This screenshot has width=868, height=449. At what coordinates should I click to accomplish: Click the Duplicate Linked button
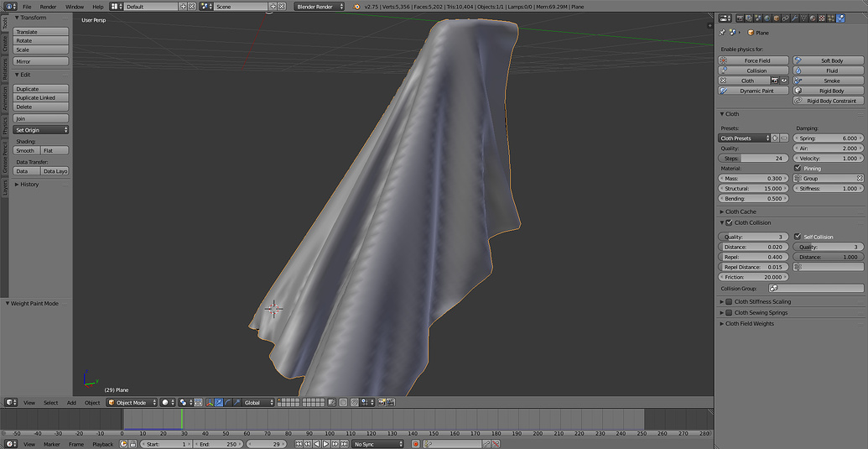click(42, 97)
